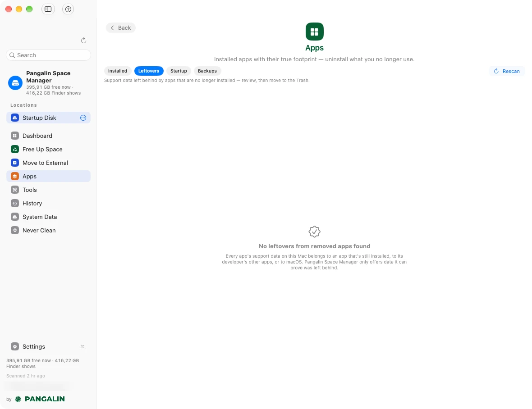The height and width of the screenshot is (409, 532).
Task: Click the Pangalin Space Manager title text
Action: coord(49,77)
